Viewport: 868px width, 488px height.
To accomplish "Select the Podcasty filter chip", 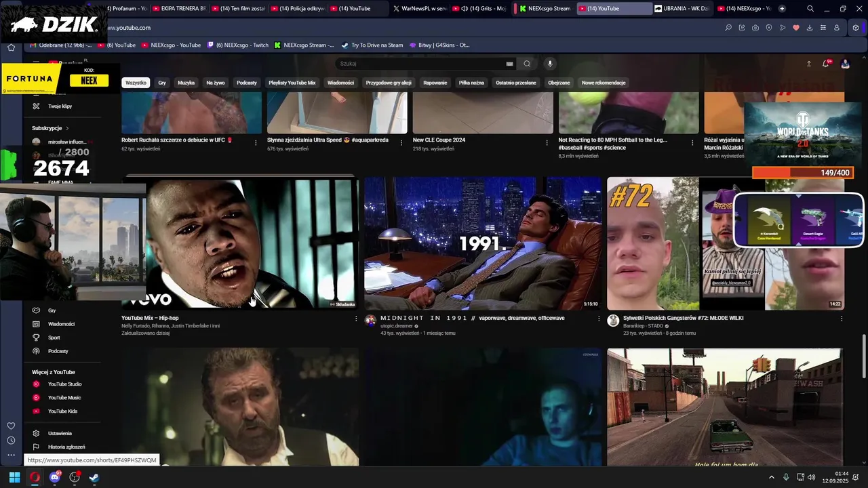I will tap(247, 83).
